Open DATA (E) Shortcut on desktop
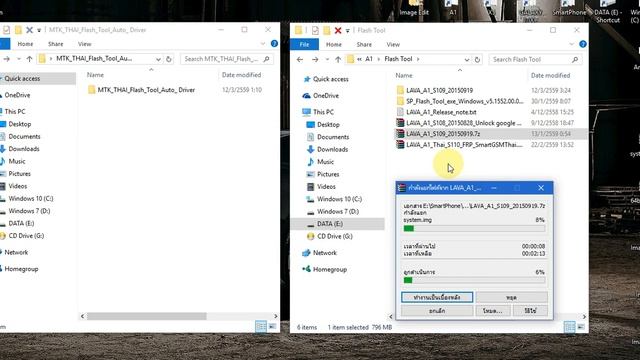 (608, 12)
